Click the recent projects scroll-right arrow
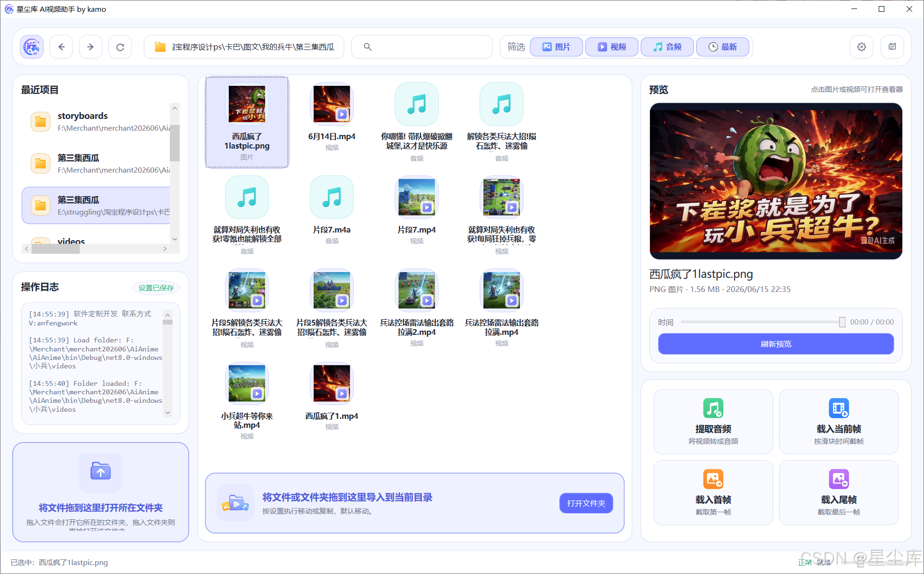The image size is (924, 574). (165, 249)
